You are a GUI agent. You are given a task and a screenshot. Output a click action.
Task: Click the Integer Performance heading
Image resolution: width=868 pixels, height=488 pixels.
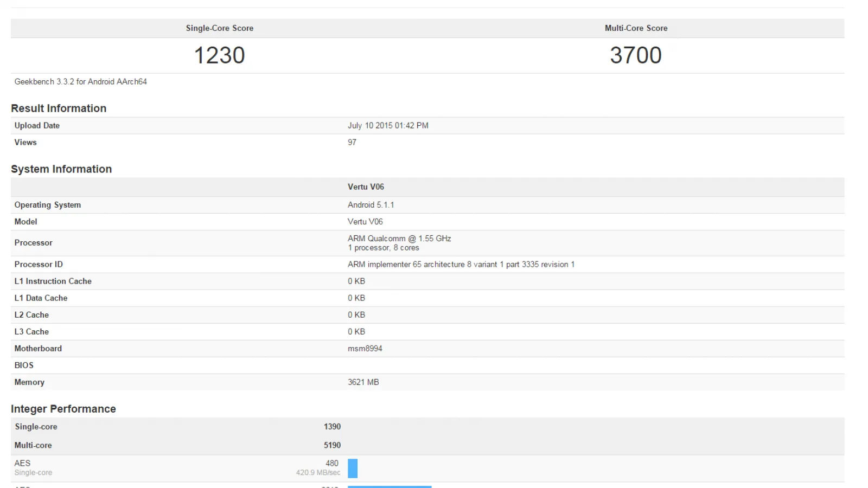pyautogui.click(x=63, y=409)
